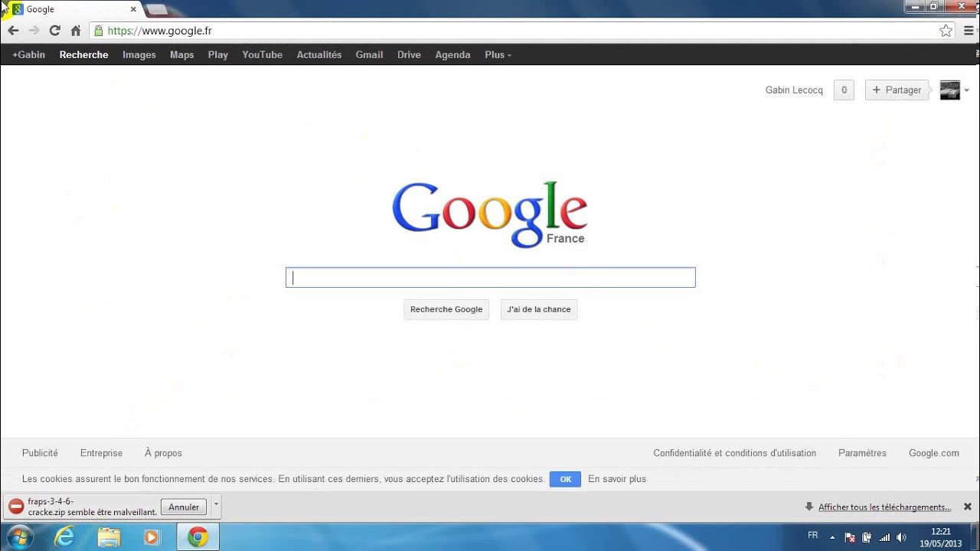Open the browser home page icon
Image resolution: width=980 pixels, height=551 pixels.
75,31
